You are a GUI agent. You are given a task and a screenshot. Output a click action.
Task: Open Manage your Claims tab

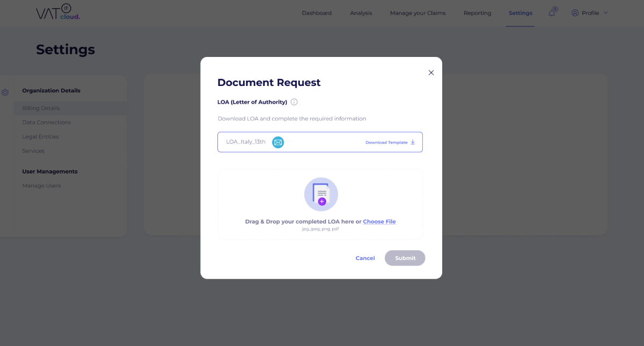[x=418, y=13]
